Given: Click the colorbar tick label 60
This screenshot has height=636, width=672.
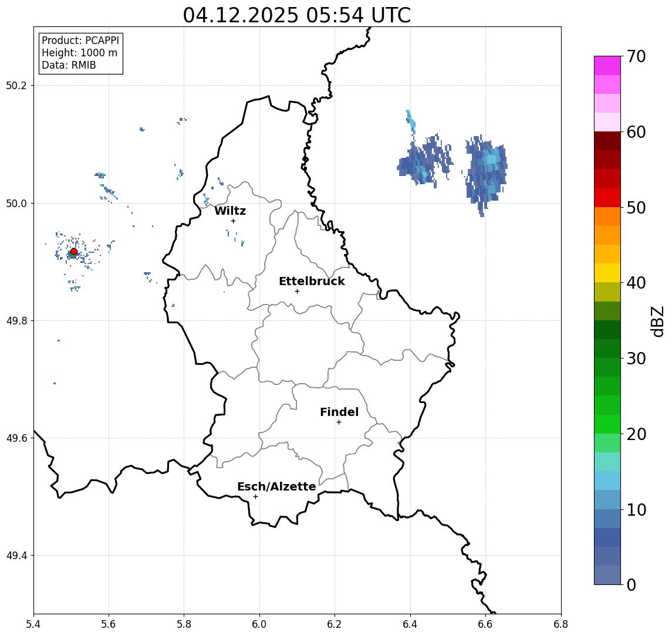Looking at the screenshot, I should point(636,132).
